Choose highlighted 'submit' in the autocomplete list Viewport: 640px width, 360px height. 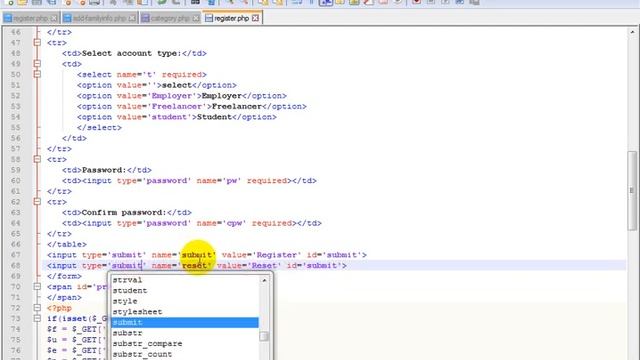tap(185, 322)
